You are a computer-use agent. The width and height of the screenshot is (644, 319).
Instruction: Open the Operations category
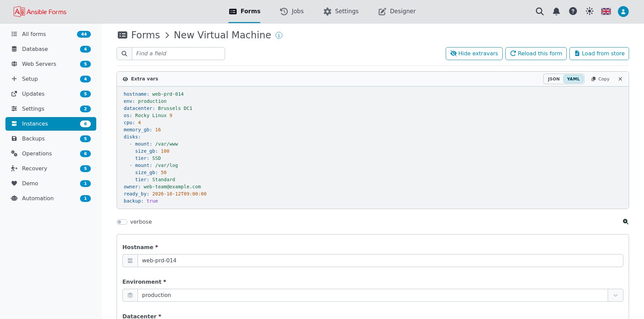pyautogui.click(x=51, y=153)
